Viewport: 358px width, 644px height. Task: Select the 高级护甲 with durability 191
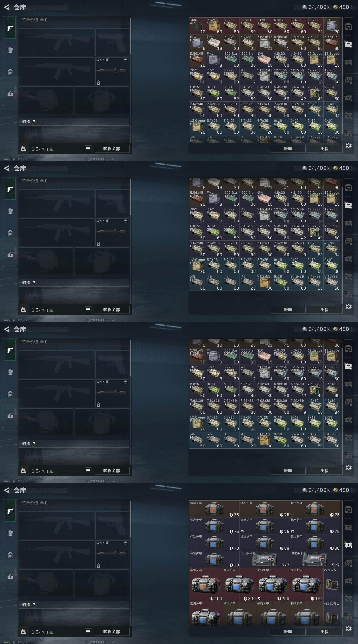[x=307, y=585]
